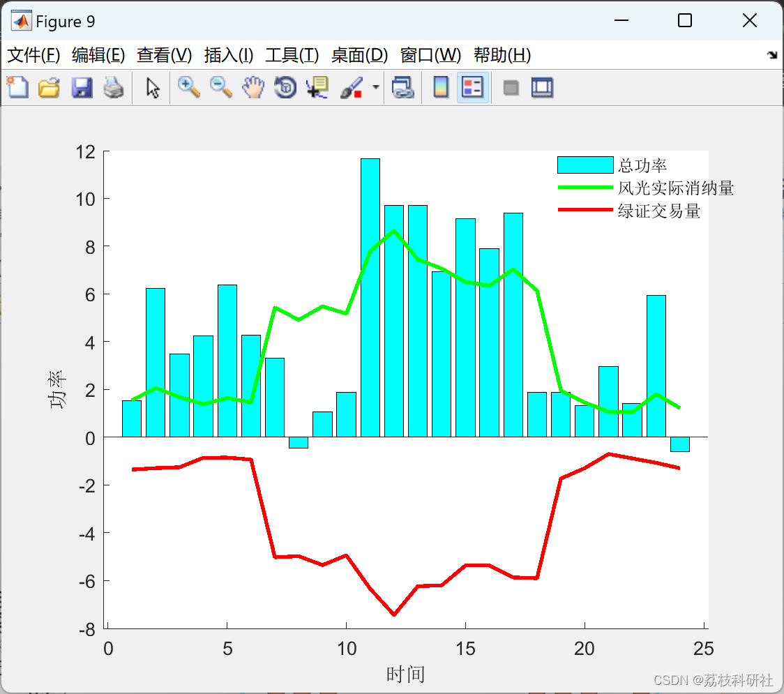
Task: Select the Rotate 3D tool
Action: point(285,87)
